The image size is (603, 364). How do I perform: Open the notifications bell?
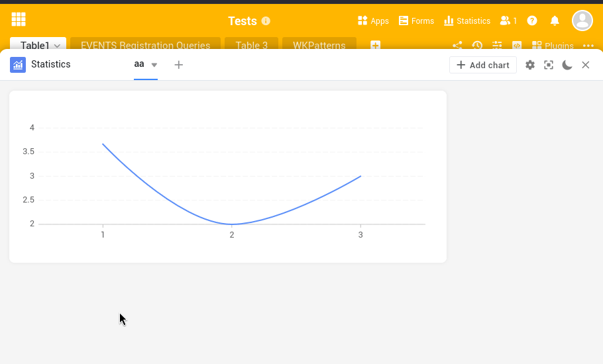[x=555, y=21]
